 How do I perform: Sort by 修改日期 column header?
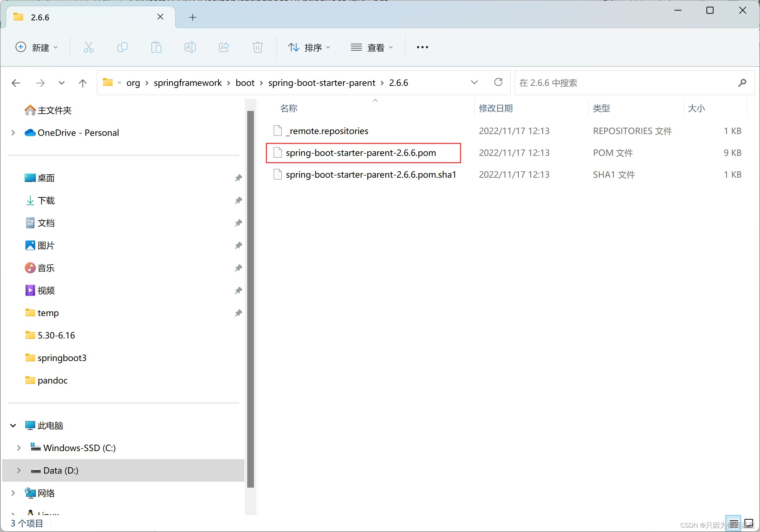[496, 108]
